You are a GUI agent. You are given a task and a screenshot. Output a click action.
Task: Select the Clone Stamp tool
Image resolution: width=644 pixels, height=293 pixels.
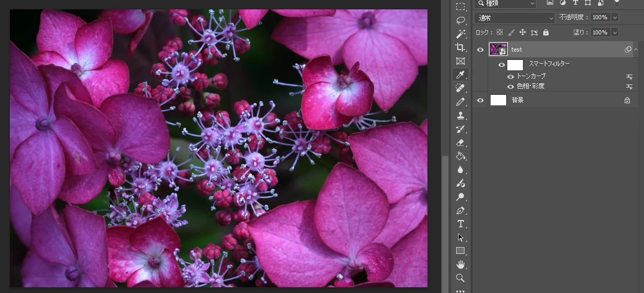tap(460, 115)
